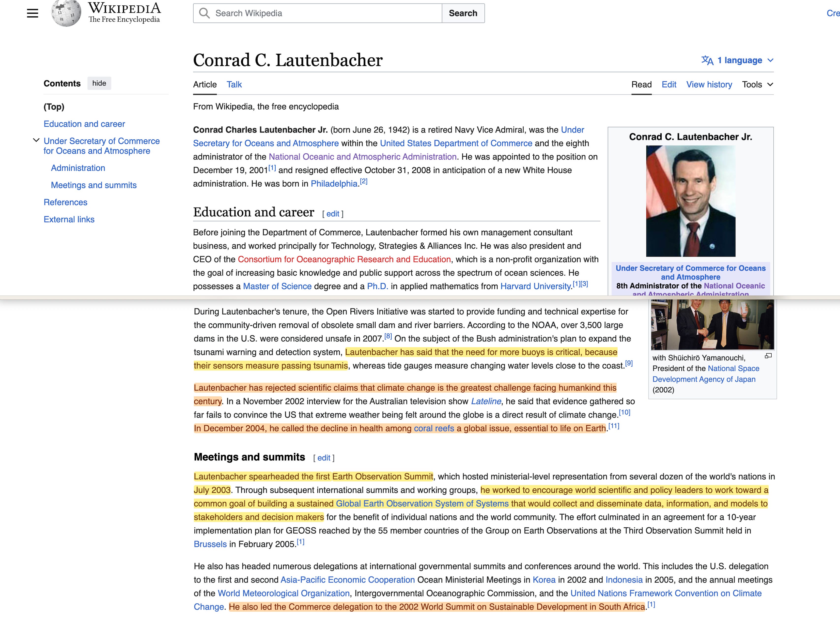Click Lautenbacher portrait photo in infobox
840x624 pixels.
point(691,201)
